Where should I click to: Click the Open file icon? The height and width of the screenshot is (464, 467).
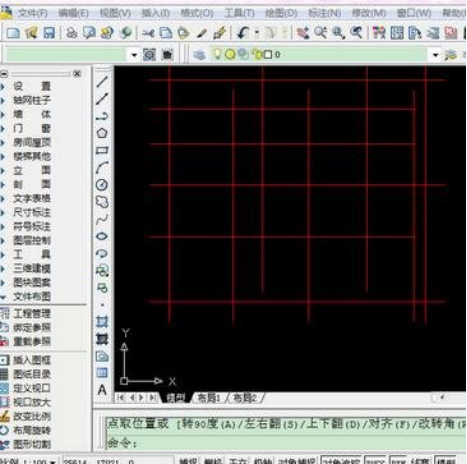[x=32, y=33]
